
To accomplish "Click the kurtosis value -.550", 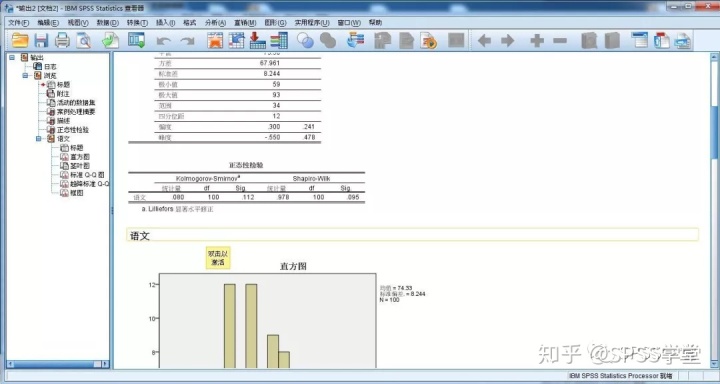I will click(272, 137).
